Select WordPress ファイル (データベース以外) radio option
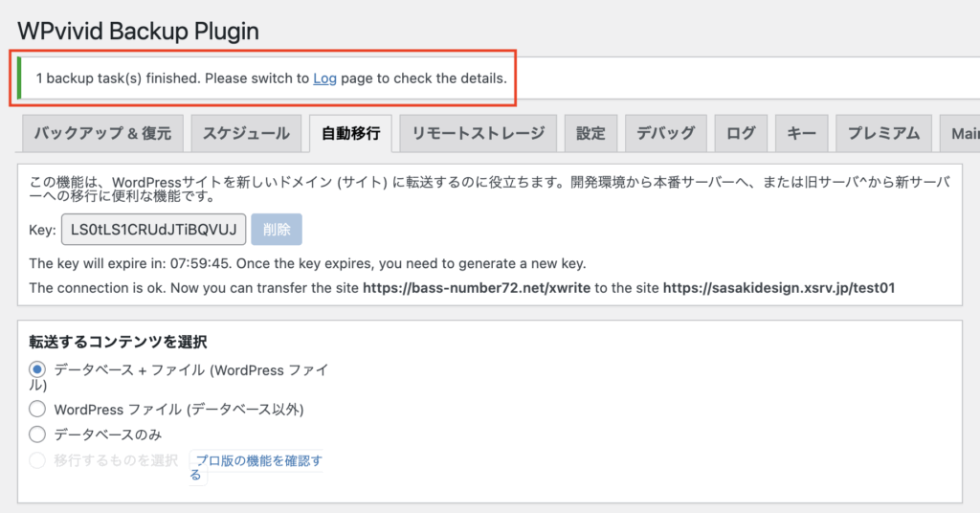Screen dimensions: 980x513 (37, 409)
